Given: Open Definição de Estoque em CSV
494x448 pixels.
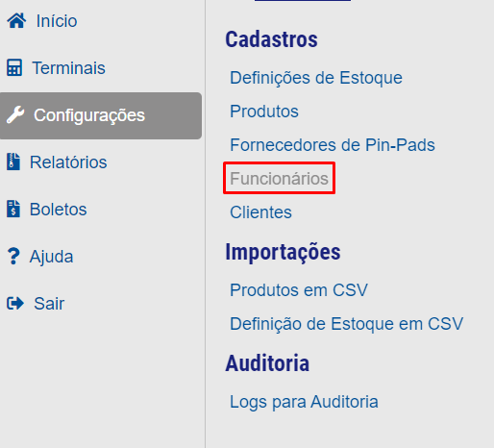Looking at the screenshot, I should (x=346, y=324).
